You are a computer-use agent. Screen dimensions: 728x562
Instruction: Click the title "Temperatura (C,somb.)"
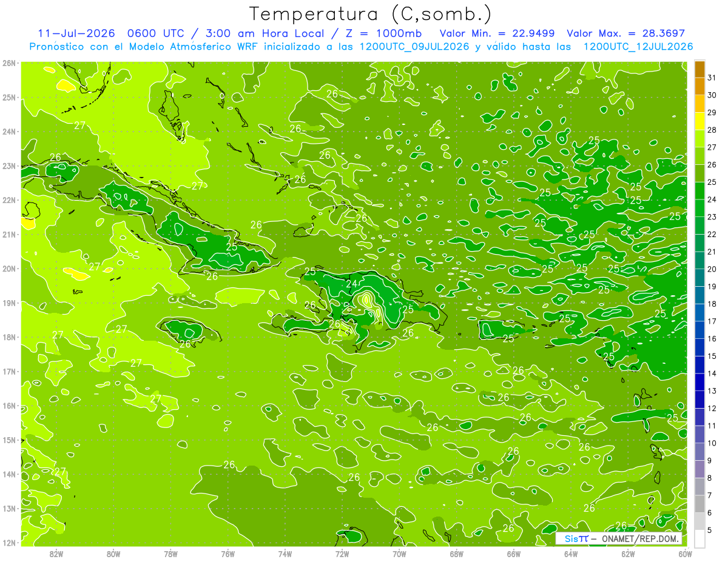click(370, 13)
